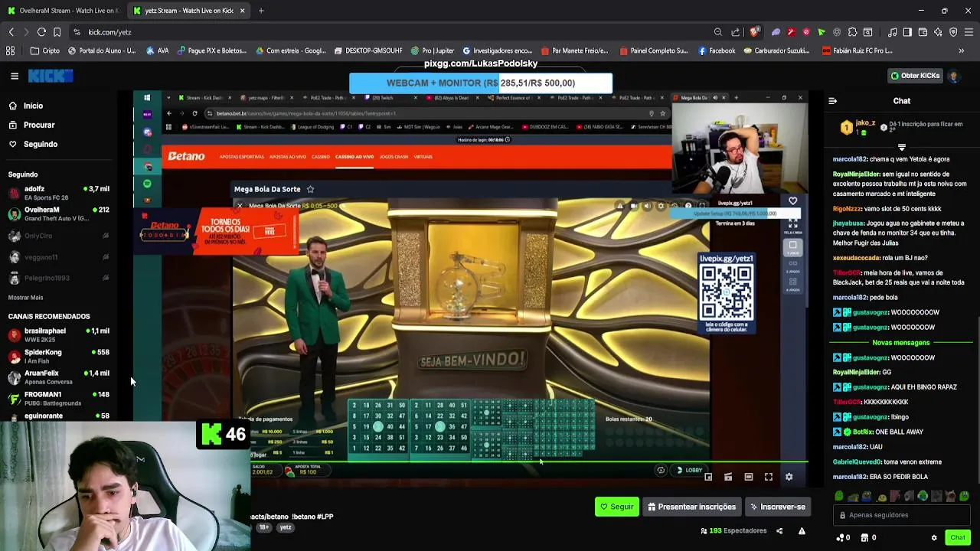Open FROGMAN1 recommended channel
This screenshot has width=980, height=551.
[x=59, y=398]
